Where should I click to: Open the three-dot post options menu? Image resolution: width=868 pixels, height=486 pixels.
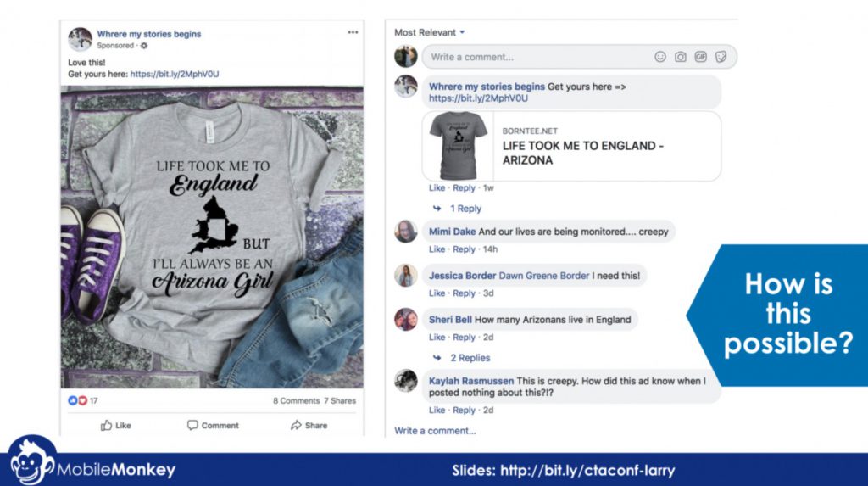point(353,32)
